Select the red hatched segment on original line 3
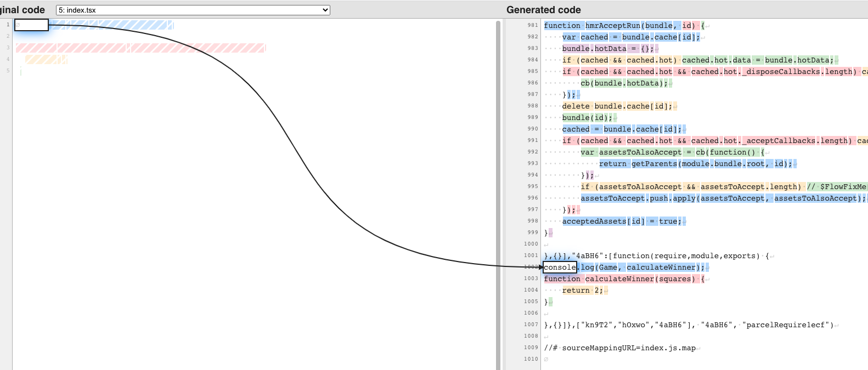The image size is (868, 370). tap(141, 48)
